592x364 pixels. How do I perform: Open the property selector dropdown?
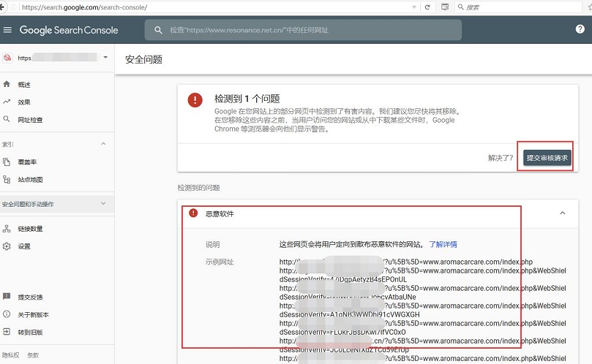105,57
